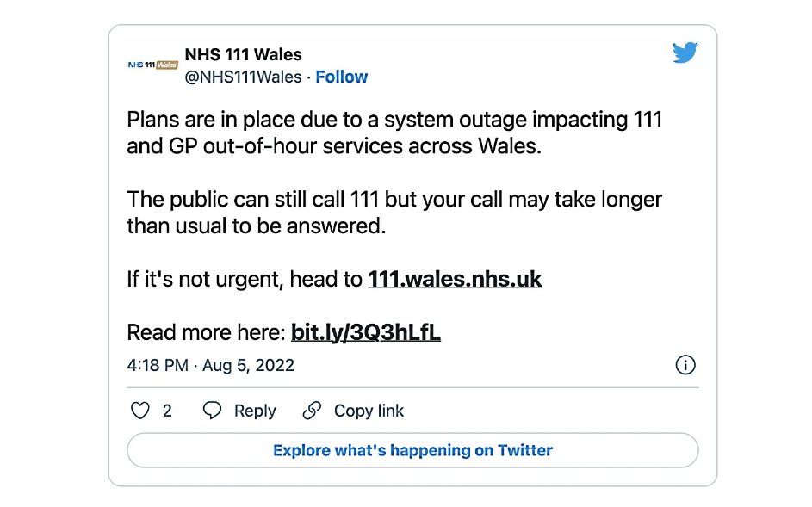
Task: Open the bit.ly/3Q3hLfL link
Action: click(366, 332)
